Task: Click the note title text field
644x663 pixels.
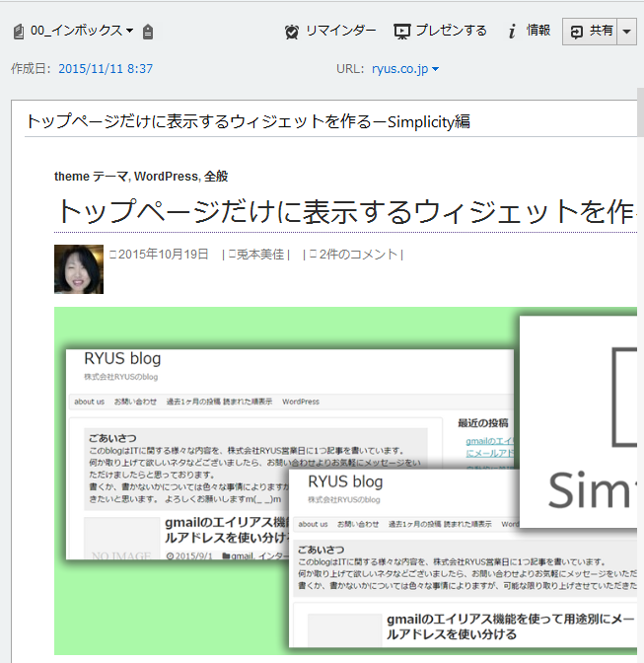Action: (x=296, y=121)
